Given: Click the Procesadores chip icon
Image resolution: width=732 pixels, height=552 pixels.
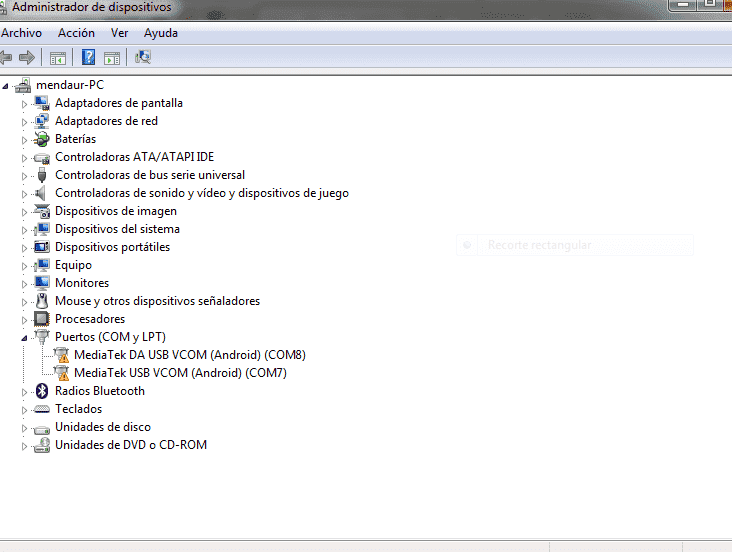Looking at the screenshot, I should coord(42,319).
